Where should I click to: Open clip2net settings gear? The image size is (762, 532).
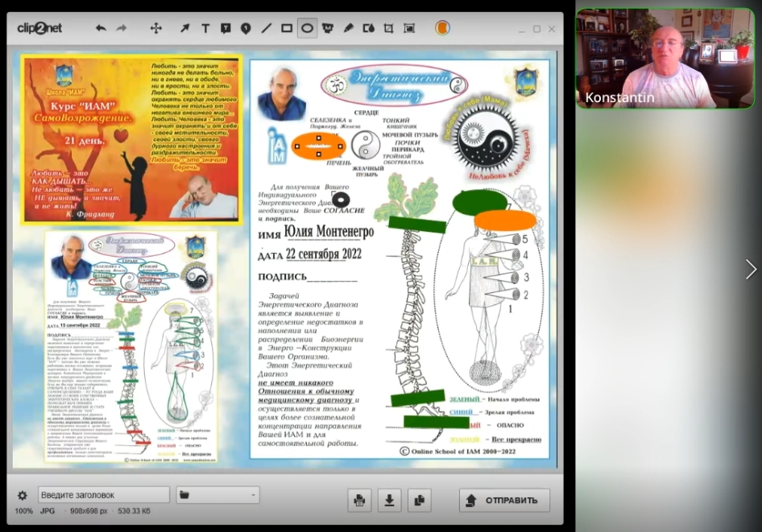pyautogui.click(x=23, y=496)
